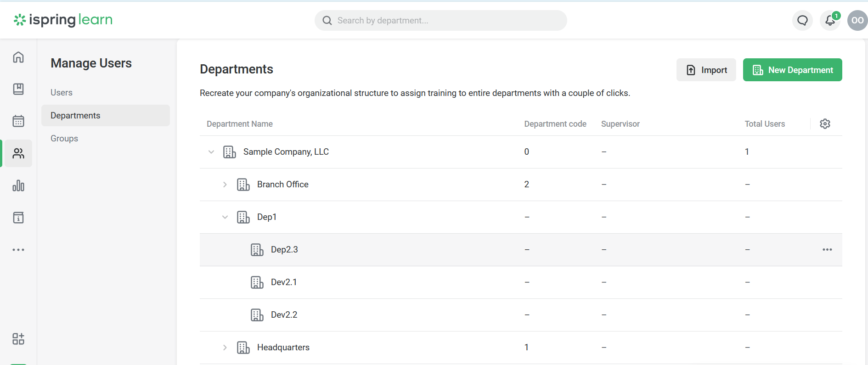Focus the Search by department field
Screen dimensions: 868x365
(441, 21)
